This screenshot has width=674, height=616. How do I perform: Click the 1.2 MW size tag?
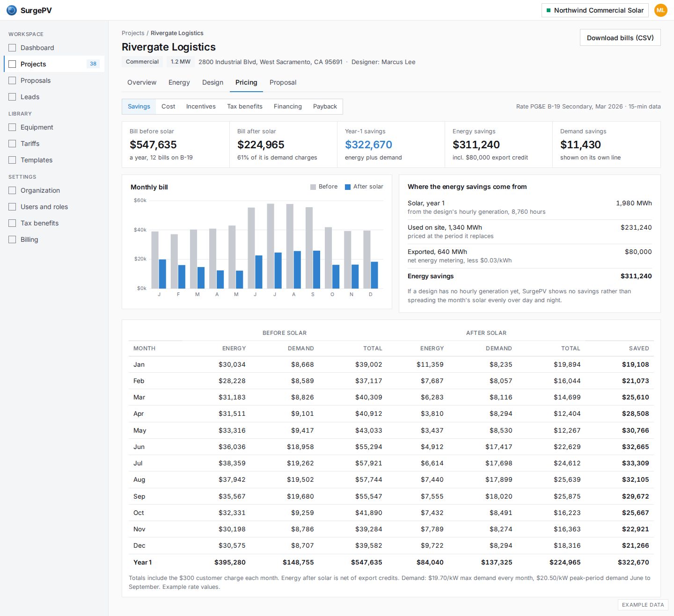pos(181,62)
